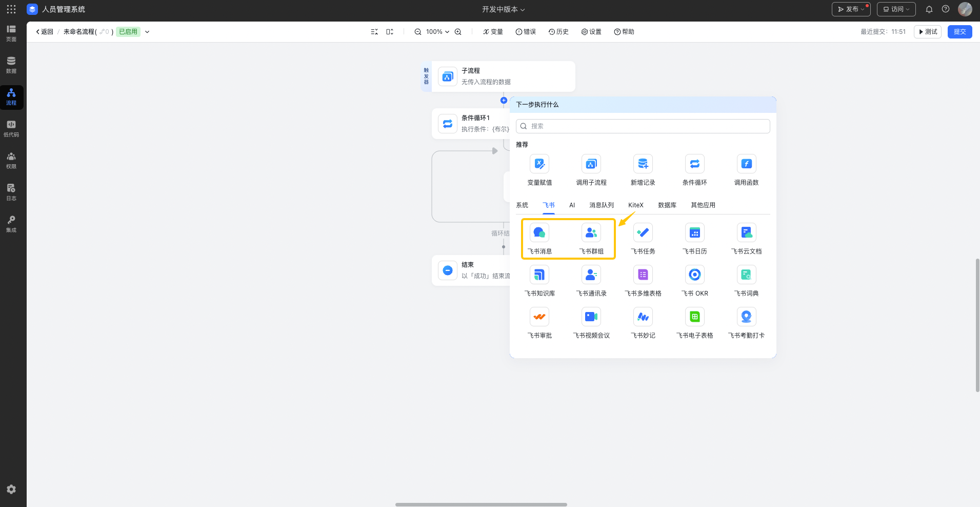
Task: Open the settings gear in the sidebar
Action: [11, 490]
